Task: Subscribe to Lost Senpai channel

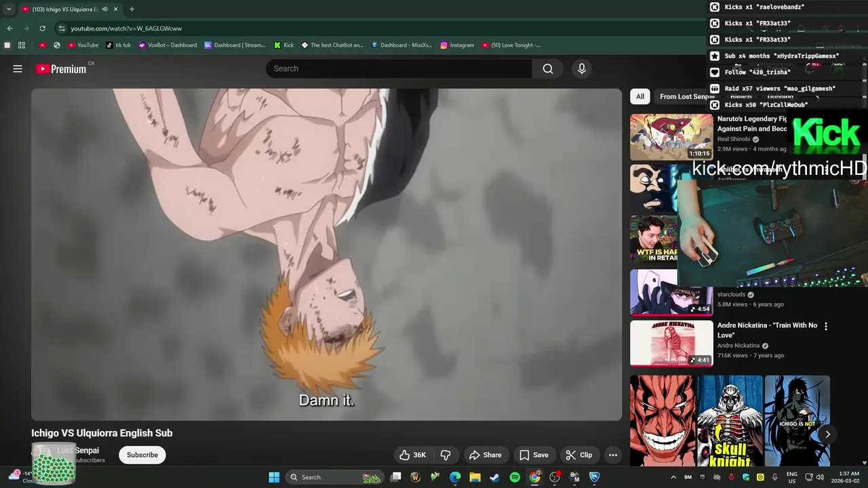Action: click(x=142, y=455)
